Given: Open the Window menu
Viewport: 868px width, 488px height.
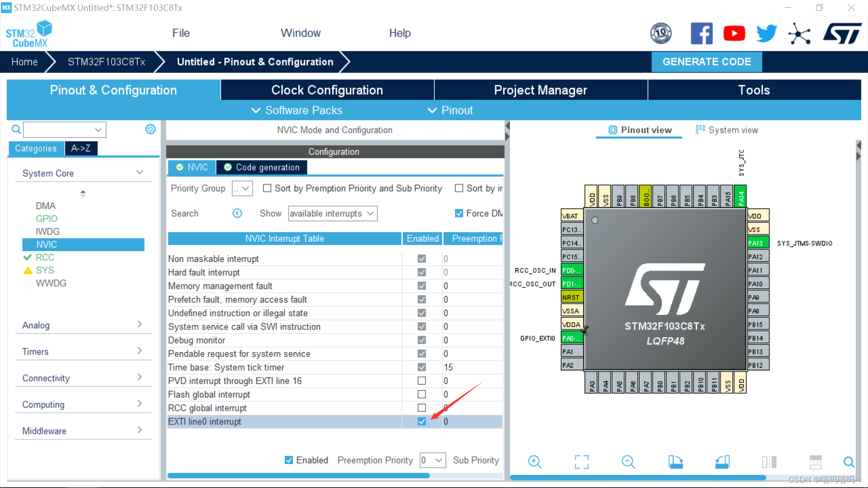Looking at the screenshot, I should coord(301,33).
